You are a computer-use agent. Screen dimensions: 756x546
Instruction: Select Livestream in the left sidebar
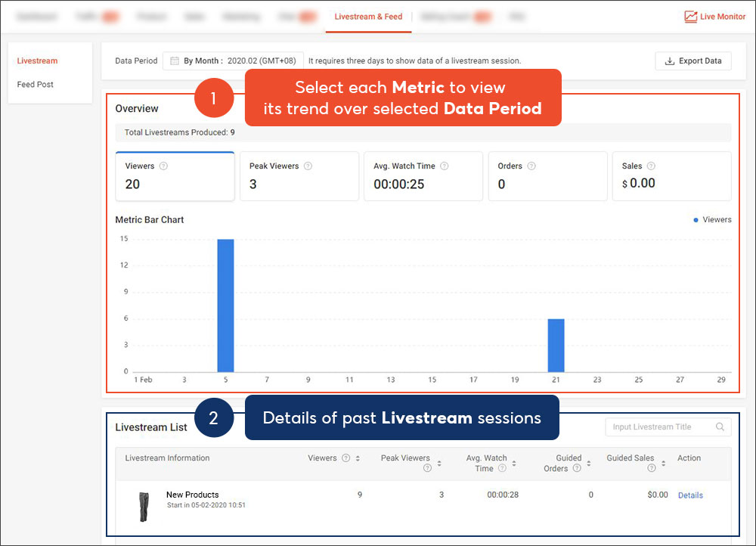coord(37,60)
